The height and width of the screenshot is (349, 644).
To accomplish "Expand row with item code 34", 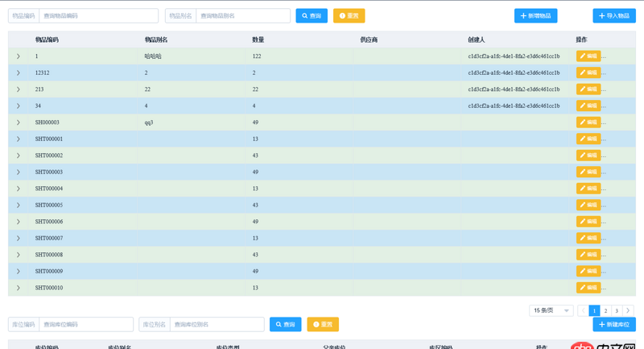I will 18,106.
